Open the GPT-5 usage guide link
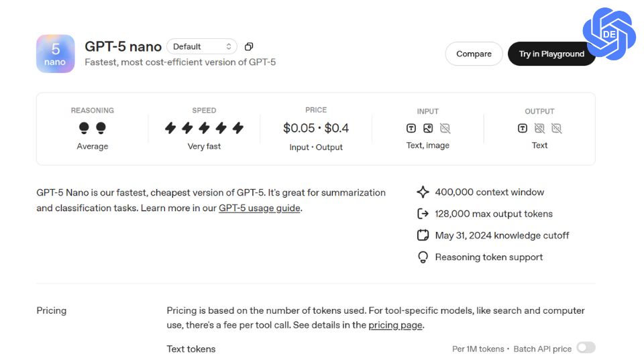 (259, 208)
